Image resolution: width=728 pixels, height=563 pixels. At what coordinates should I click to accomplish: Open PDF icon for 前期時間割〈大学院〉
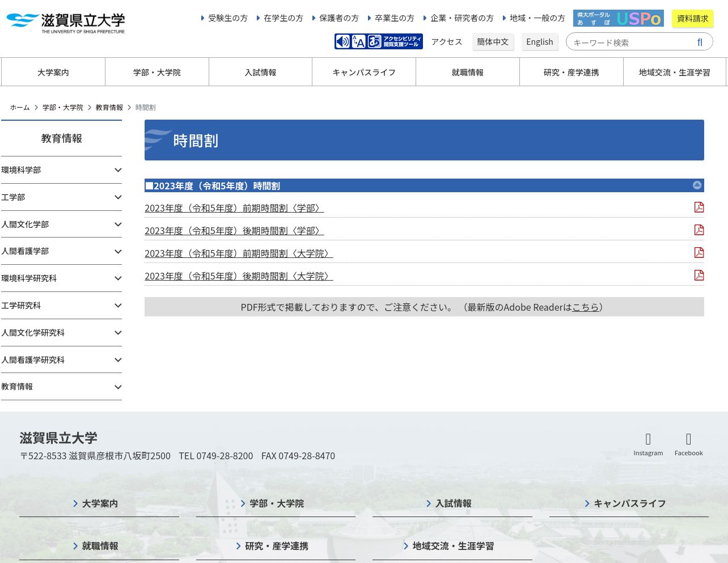[x=699, y=252]
